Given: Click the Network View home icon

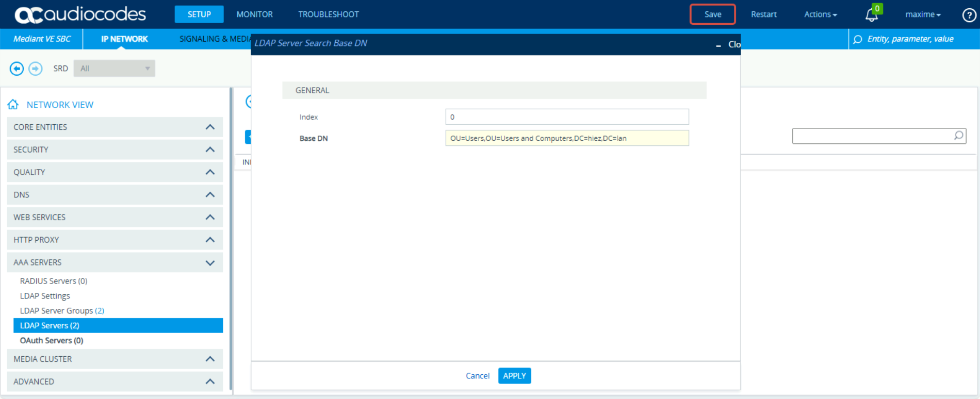Looking at the screenshot, I should 13,105.
